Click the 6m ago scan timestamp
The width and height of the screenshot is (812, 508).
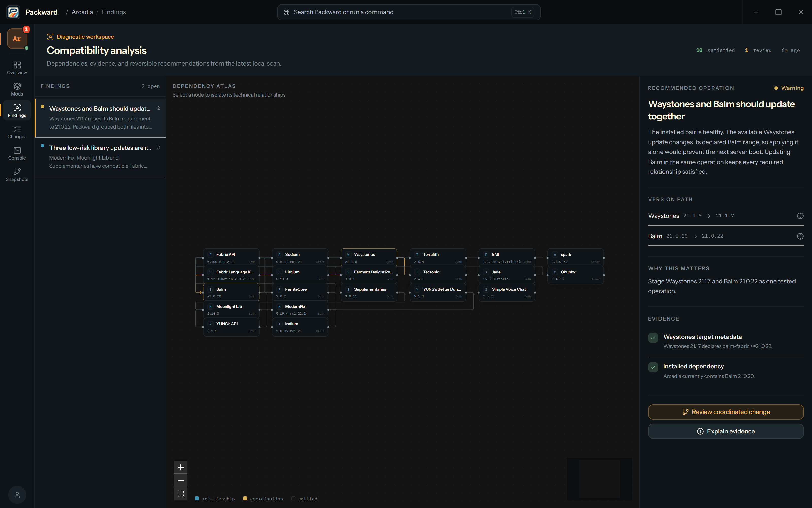[790, 50]
